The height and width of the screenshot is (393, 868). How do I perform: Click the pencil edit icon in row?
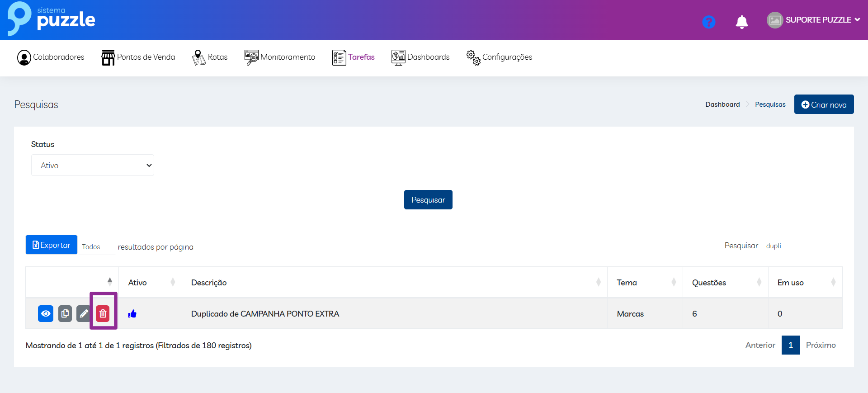[x=84, y=313]
